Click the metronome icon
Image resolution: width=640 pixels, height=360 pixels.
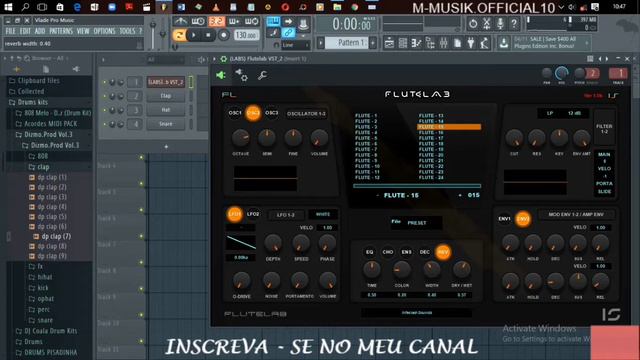click(180, 21)
